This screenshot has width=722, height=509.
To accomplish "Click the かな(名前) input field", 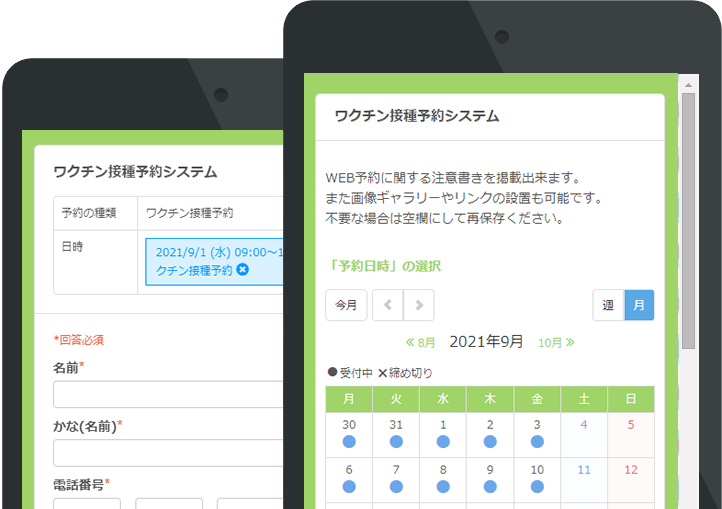I will [x=168, y=452].
